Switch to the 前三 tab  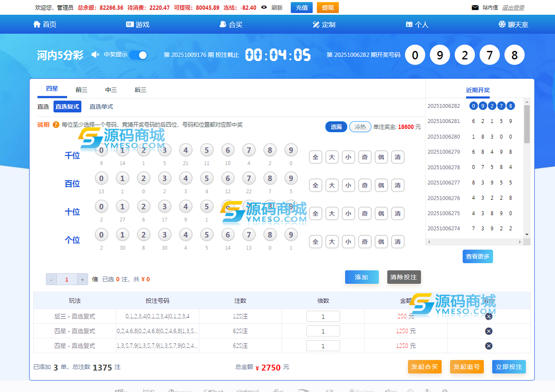[x=81, y=90]
